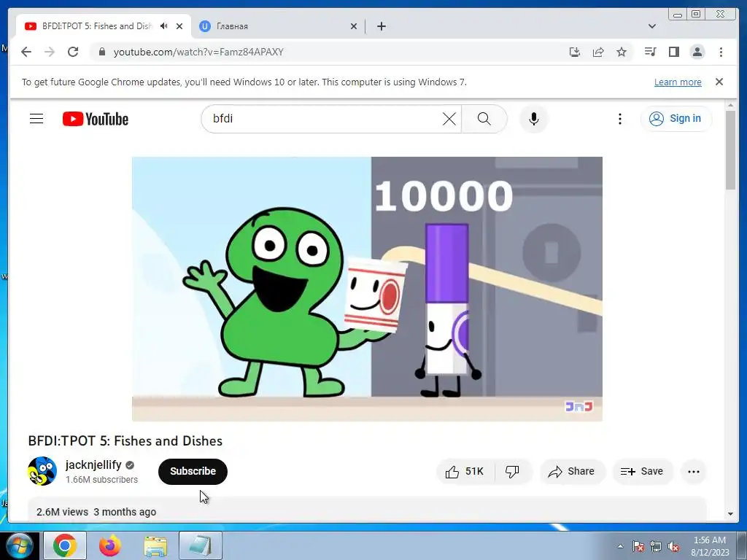Open Windows Explorer from taskbar

tap(155, 545)
